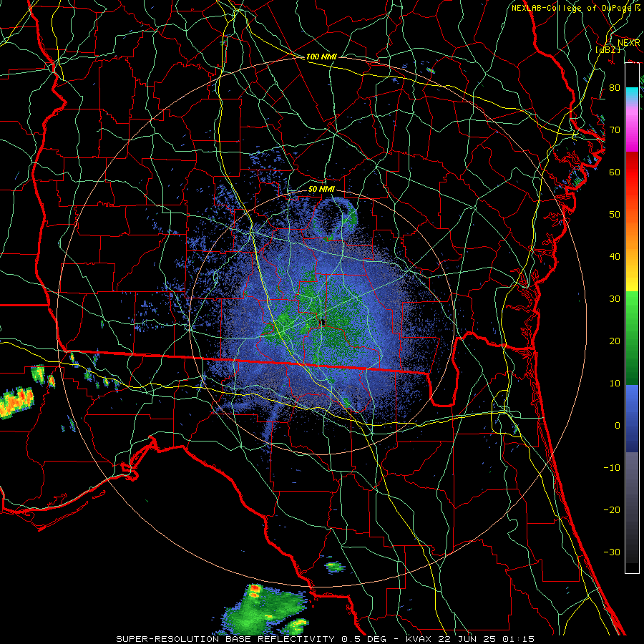This screenshot has height=644, width=644.
Task: Pick the green band of the reflectivity color bar
Action: [632, 337]
